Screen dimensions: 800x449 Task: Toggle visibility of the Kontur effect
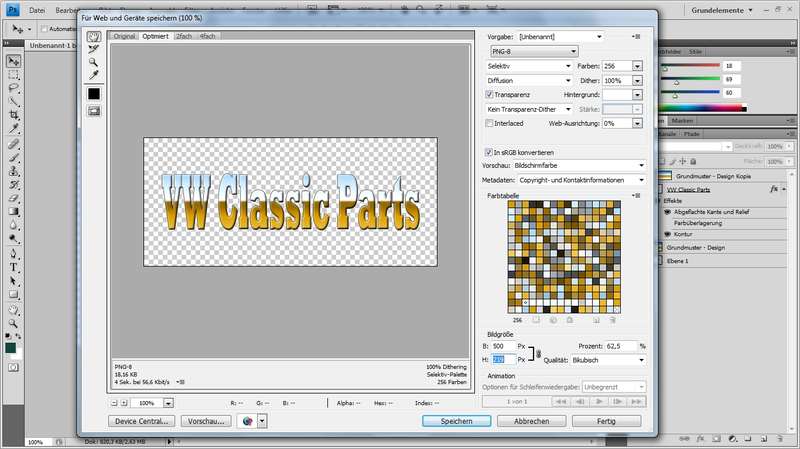tap(667, 234)
